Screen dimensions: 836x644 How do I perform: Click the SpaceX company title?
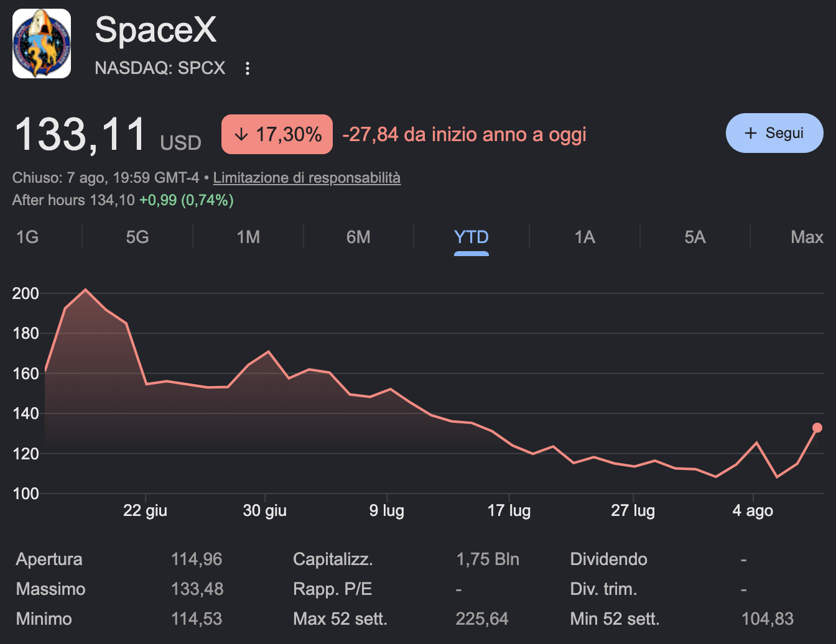156,29
